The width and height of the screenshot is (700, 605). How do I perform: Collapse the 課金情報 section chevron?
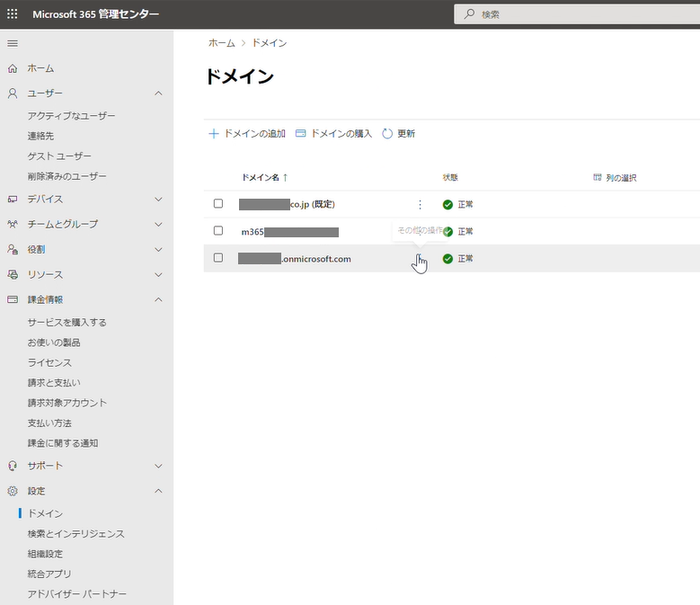click(158, 299)
